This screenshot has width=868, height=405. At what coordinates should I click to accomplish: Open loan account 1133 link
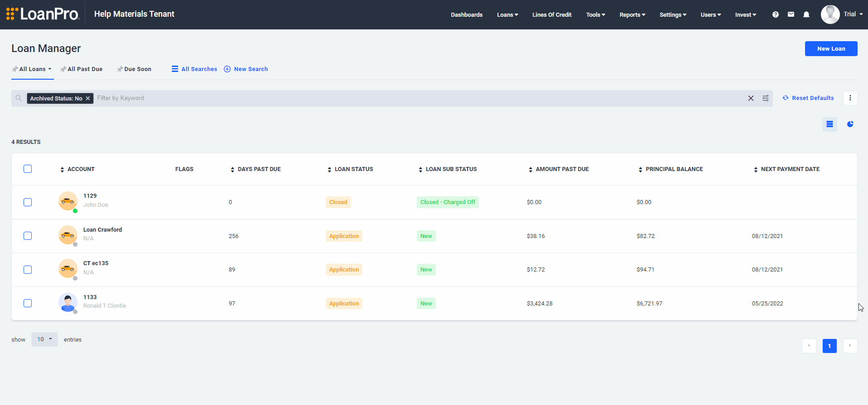[x=90, y=297]
